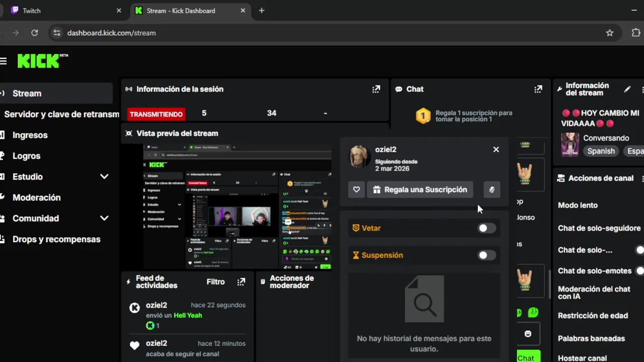The width and height of the screenshot is (644, 362).
Task: Click the heart icon beside the follow activity
Action: 134,346
